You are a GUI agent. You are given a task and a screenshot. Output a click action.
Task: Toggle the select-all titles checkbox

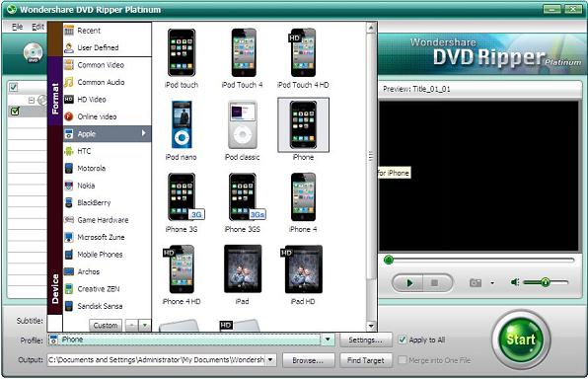point(14,88)
